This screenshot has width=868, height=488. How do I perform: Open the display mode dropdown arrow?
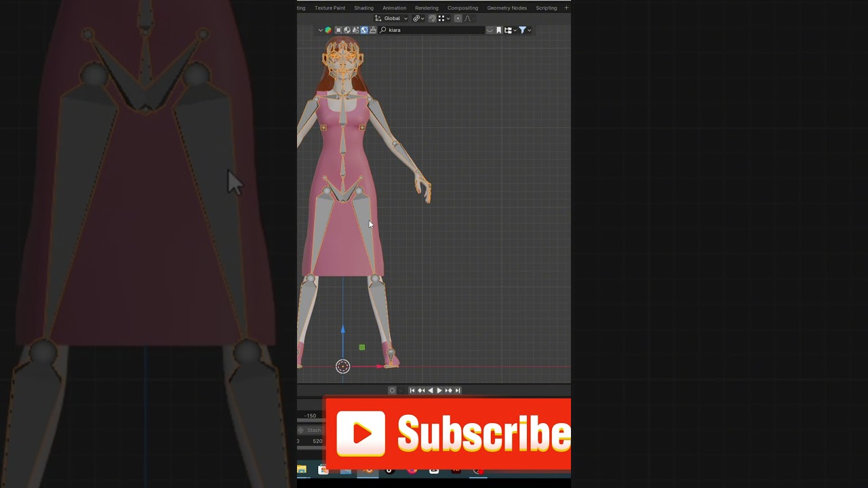click(515, 30)
